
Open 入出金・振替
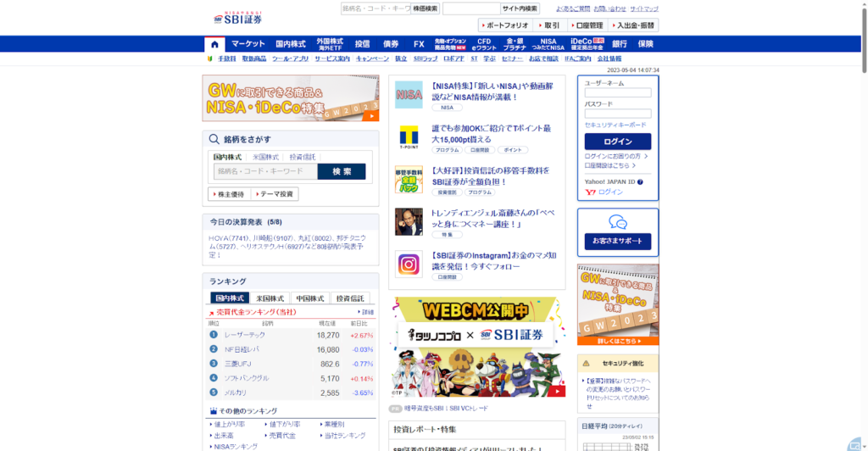point(633,25)
